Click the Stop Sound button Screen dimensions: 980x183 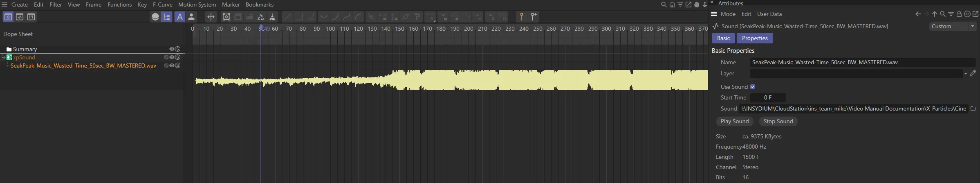(778, 121)
